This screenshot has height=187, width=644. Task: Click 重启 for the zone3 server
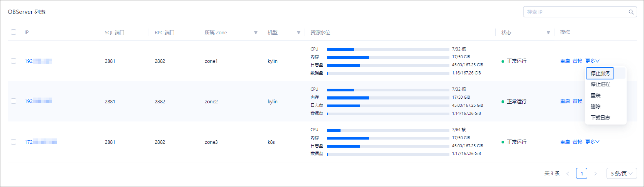coord(565,142)
